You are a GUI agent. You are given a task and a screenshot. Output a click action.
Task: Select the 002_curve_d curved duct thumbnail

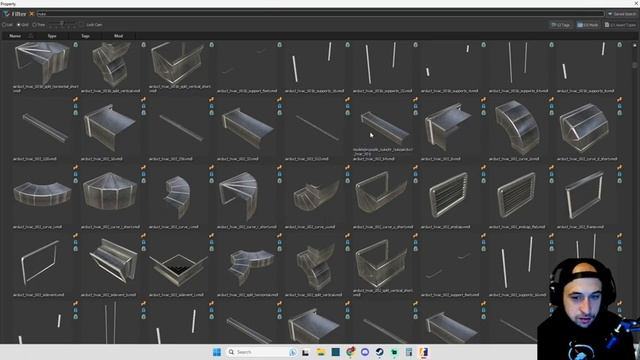pyautogui.click(x=518, y=127)
